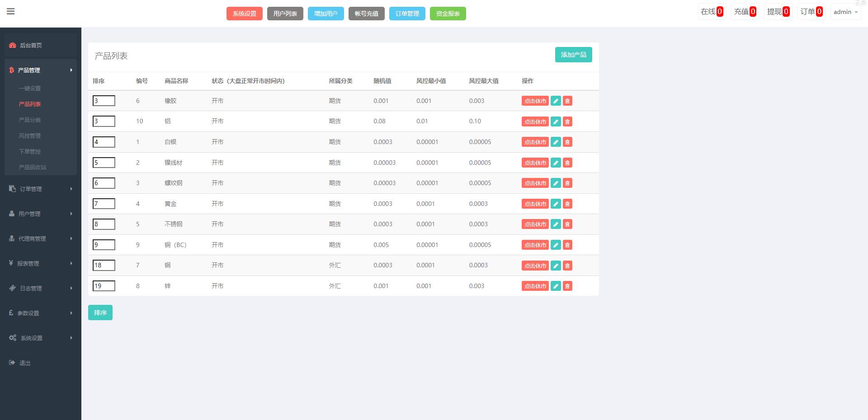
Task: Click pencil icon for 锌 row
Action: pyautogui.click(x=556, y=286)
